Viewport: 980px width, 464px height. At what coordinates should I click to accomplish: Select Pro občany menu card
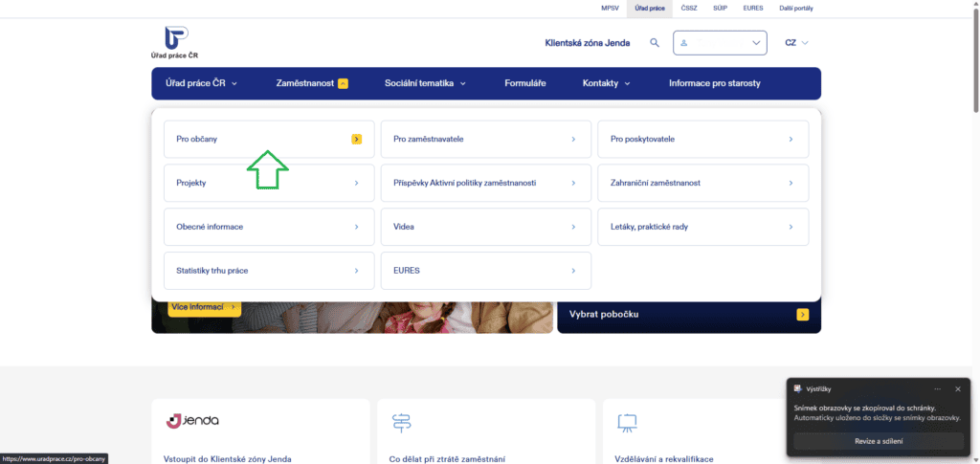(269, 140)
